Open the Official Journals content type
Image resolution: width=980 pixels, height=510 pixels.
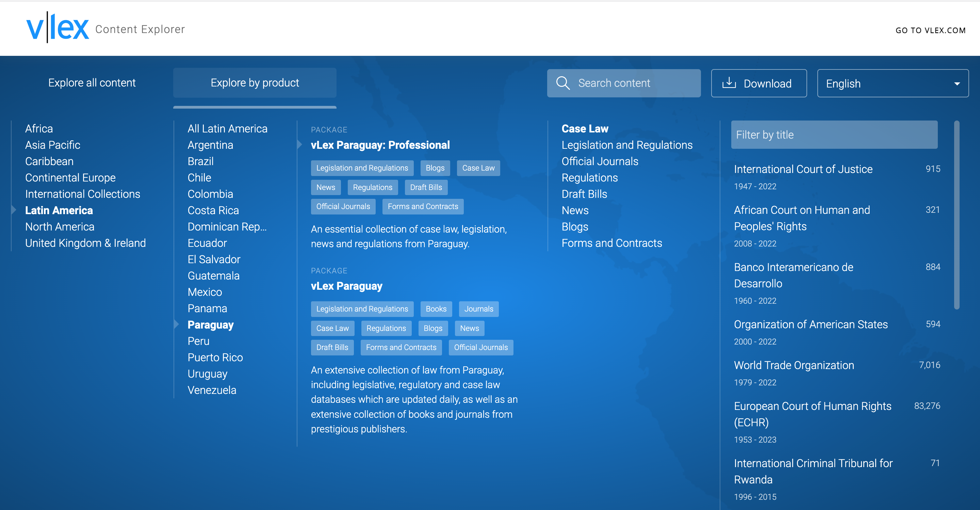click(600, 161)
